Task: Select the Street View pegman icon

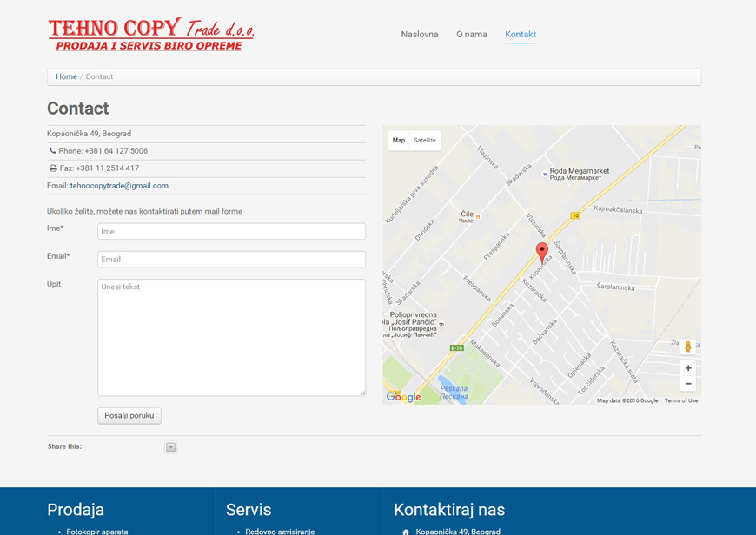Action: [x=688, y=347]
